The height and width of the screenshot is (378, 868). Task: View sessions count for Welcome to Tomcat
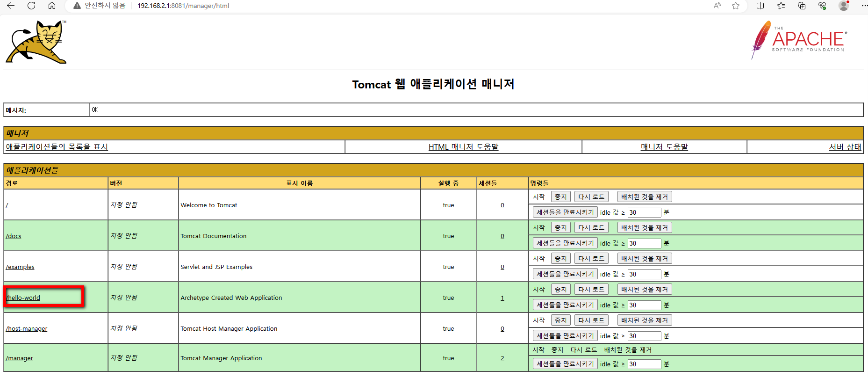coord(502,205)
